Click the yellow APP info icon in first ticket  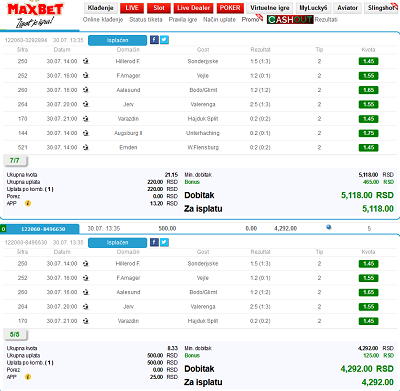click(28, 203)
